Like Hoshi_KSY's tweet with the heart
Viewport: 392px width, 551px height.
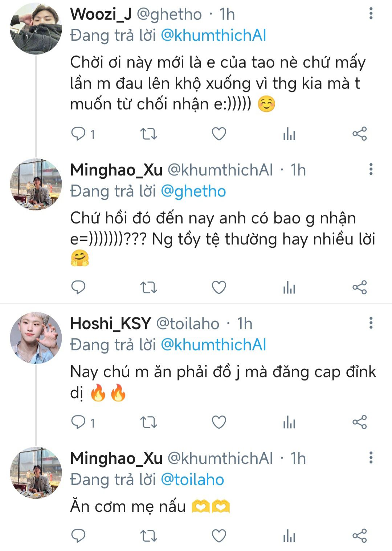tap(219, 422)
